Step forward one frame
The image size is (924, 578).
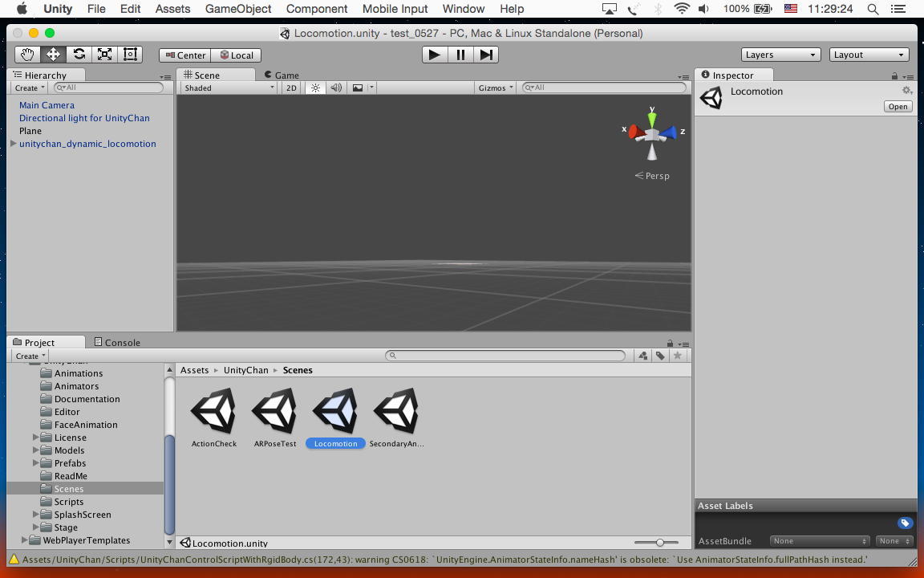[486, 55]
